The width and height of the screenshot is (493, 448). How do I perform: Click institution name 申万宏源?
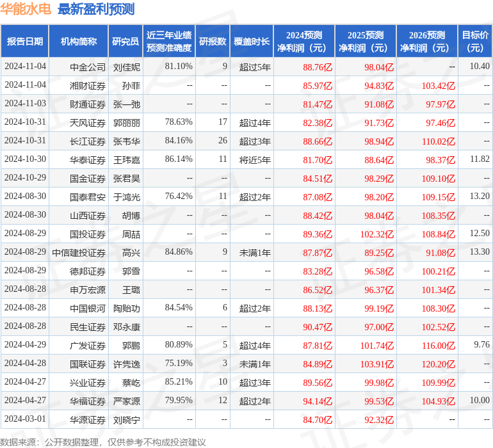pyautogui.click(x=88, y=289)
